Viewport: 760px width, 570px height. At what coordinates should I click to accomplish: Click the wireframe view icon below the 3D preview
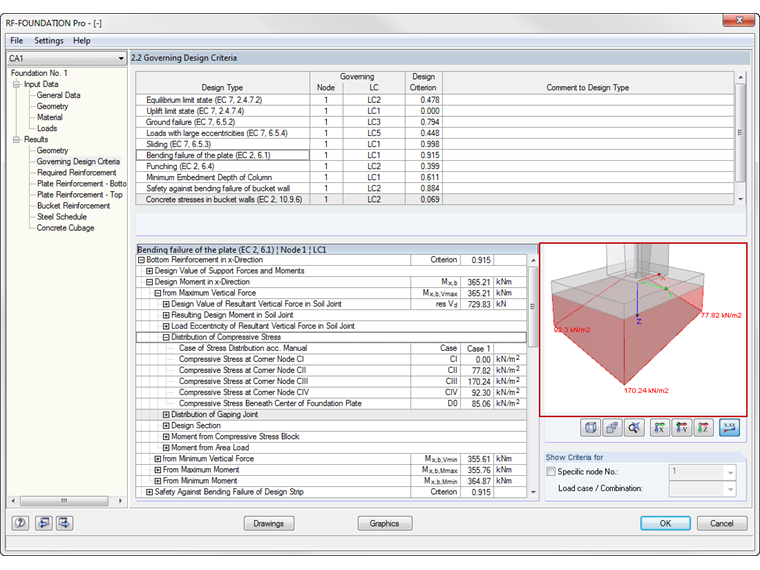pyautogui.click(x=590, y=428)
